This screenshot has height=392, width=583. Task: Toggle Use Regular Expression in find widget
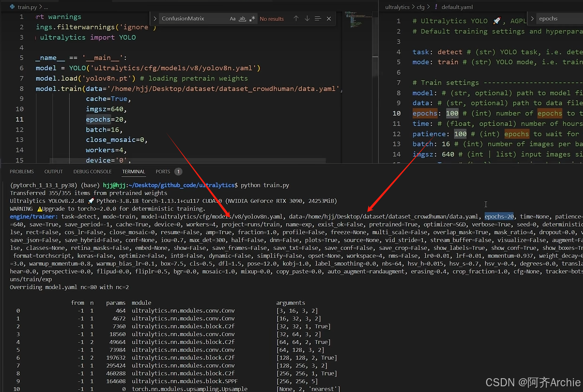pyautogui.click(x=252, y=19)
